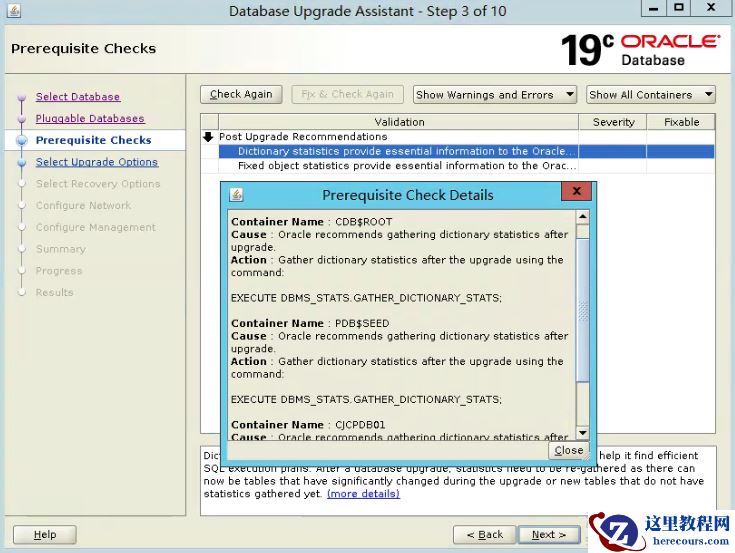Click the Close button in details dialog
Image resolution: width=735 pixels, height=553 pixels.
click(568, 450)
